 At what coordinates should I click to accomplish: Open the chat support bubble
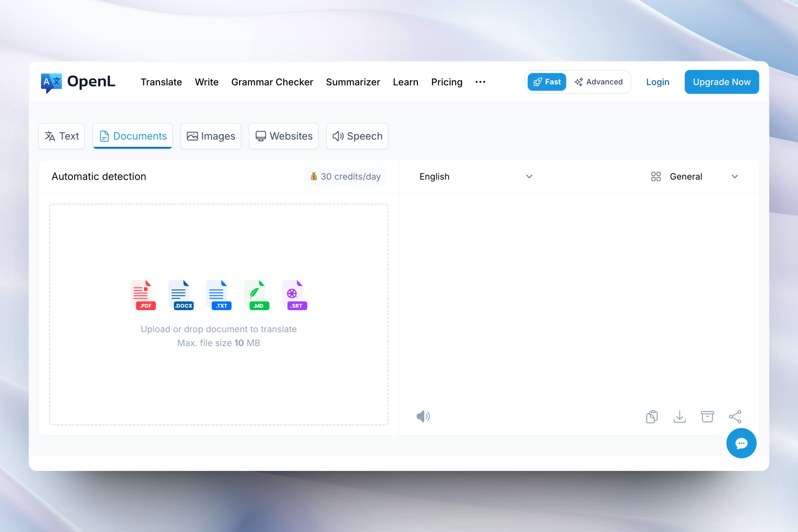[741, 443]
